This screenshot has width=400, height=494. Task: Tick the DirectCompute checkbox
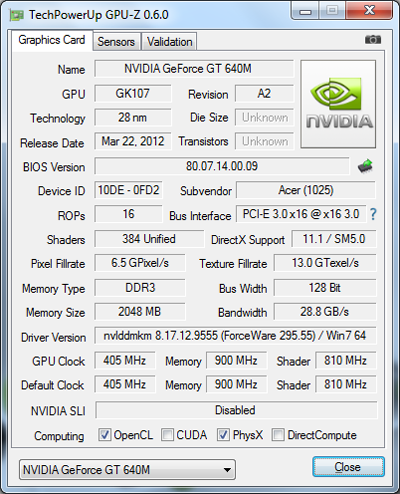click(278, 435)
